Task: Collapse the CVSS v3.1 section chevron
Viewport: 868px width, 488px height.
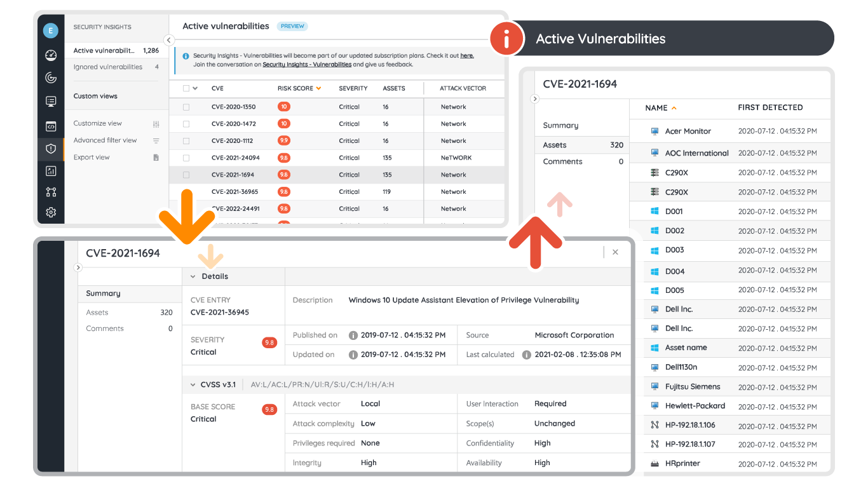Action: tap(193, 385)
